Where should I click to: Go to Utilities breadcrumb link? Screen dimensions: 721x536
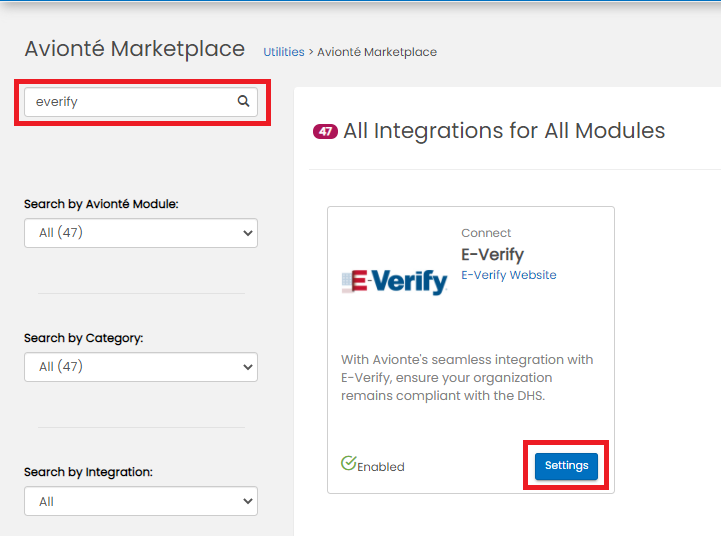(284, 52)
